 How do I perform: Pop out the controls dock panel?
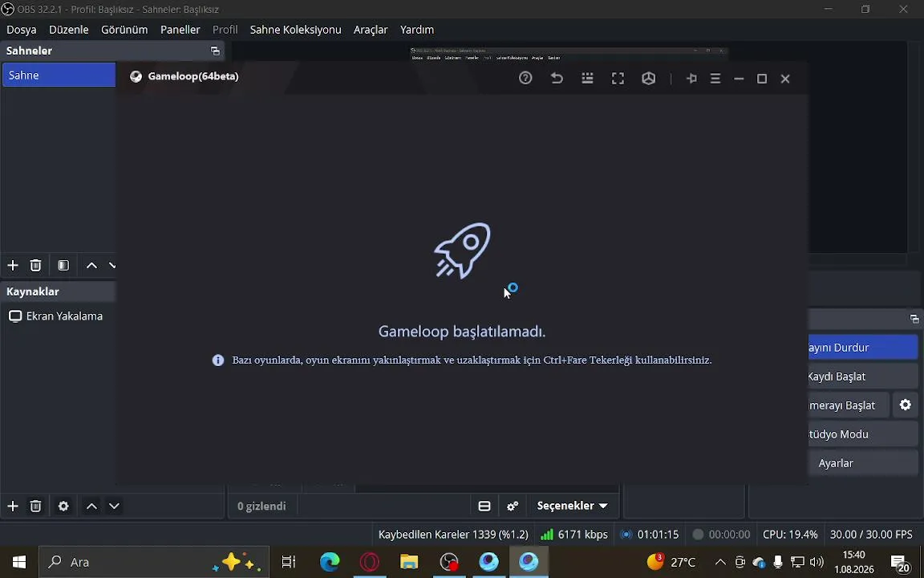tap(914, 319)
